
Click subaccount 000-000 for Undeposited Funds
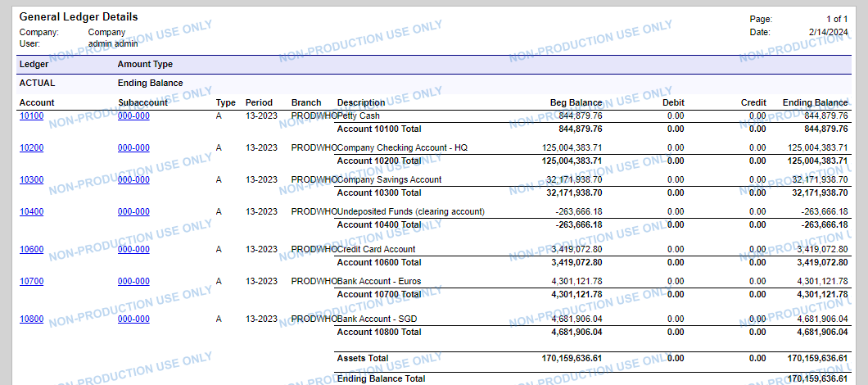pyautogui.click(x=133, y=212)
